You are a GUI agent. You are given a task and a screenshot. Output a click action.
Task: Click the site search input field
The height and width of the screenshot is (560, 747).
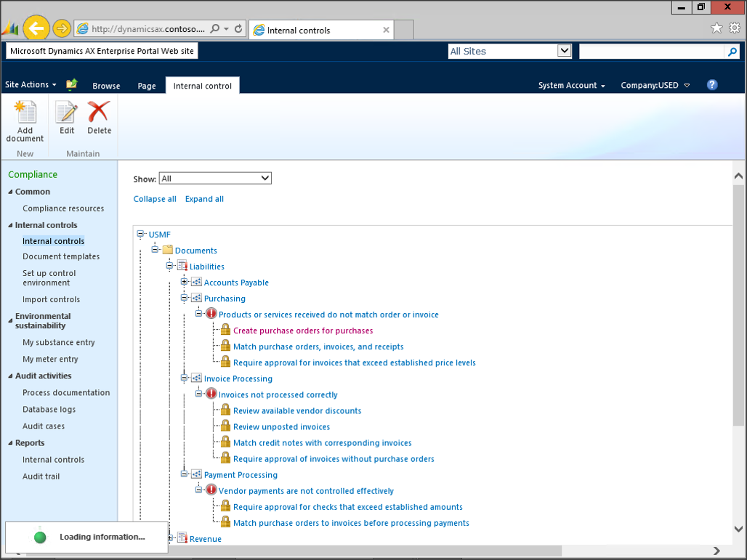651,52
